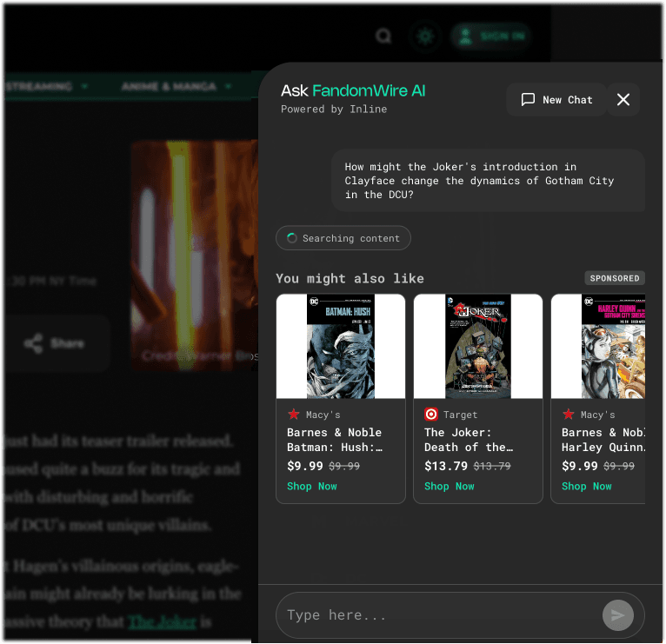Click the send message arrow icon

[617, 615]
